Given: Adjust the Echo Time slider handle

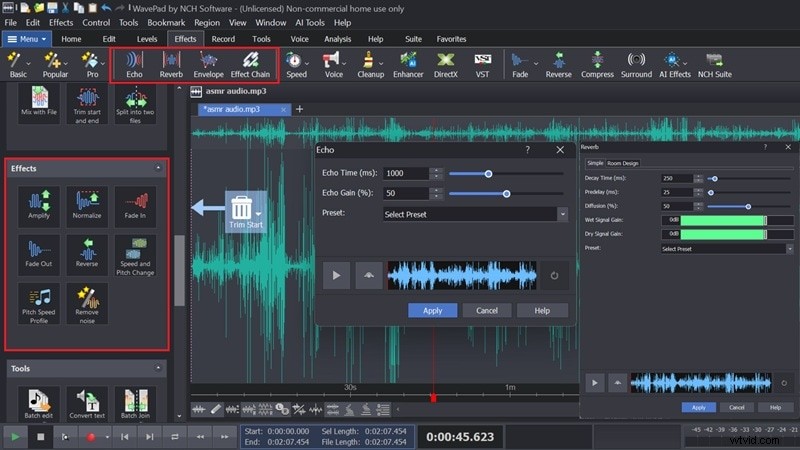Looking at the screenshot, I should 488,173.
